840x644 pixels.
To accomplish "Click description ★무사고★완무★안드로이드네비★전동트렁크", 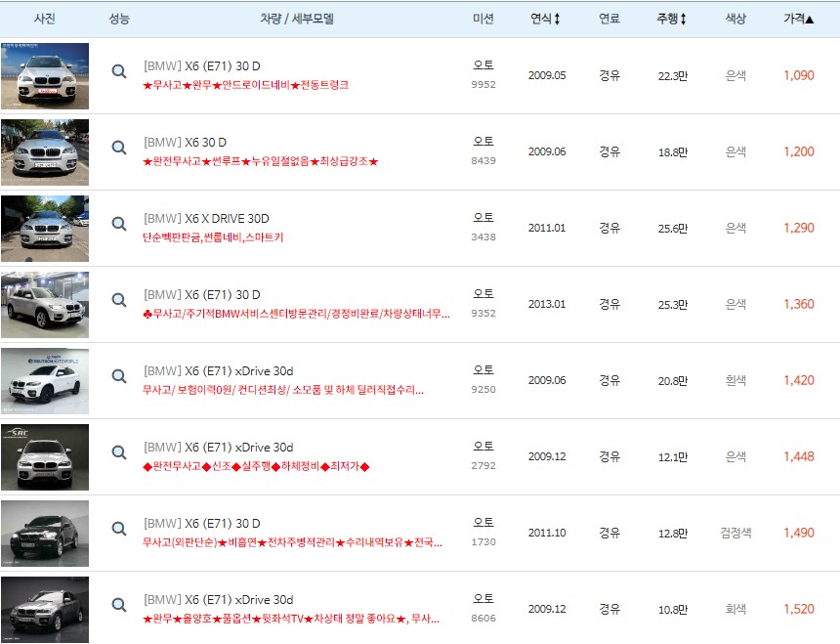I will point(246,85).
